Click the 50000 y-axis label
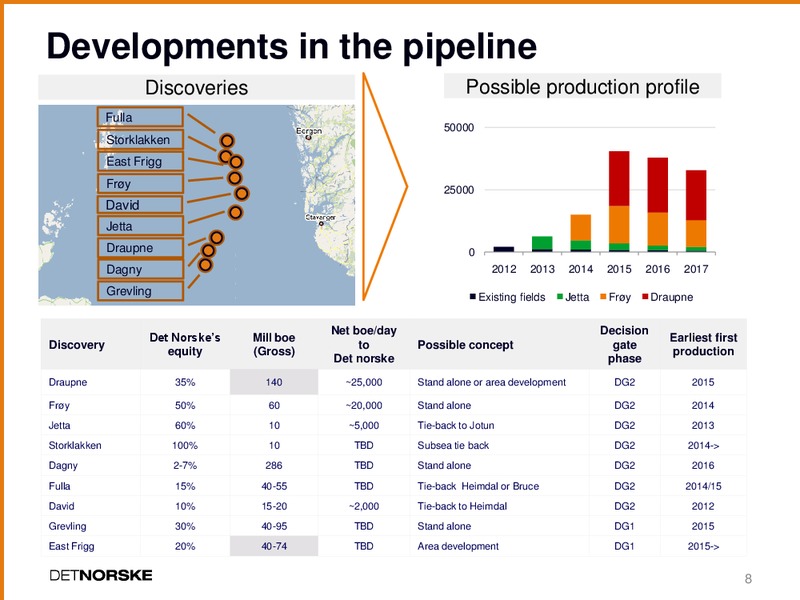 pyautogui.click(x=459, y=128)
